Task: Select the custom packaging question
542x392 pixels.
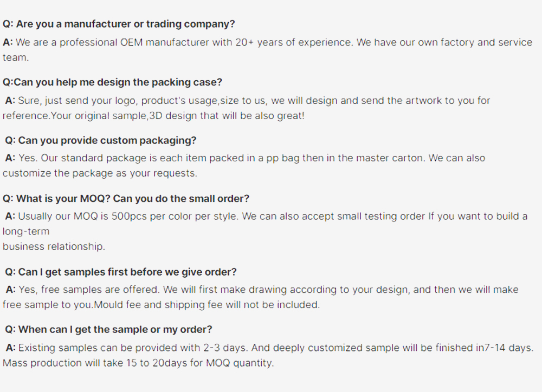Action: click(x=101, y=141)
